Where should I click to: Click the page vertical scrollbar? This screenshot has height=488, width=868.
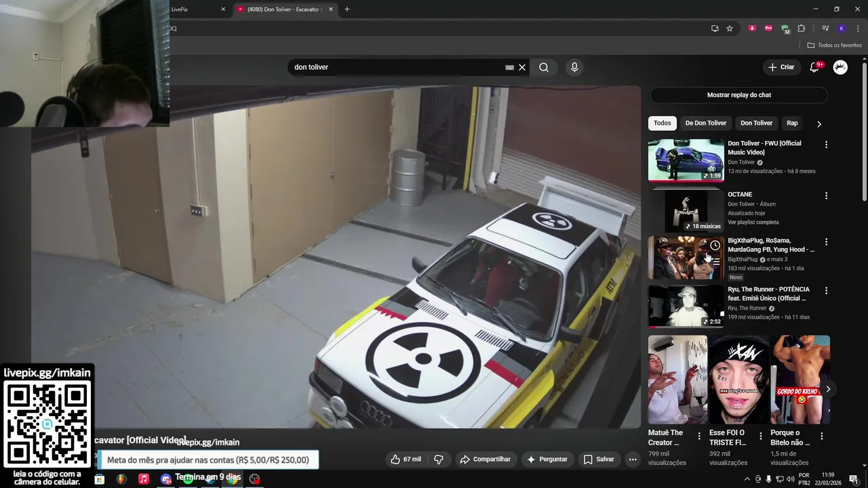tap(864, 132)
